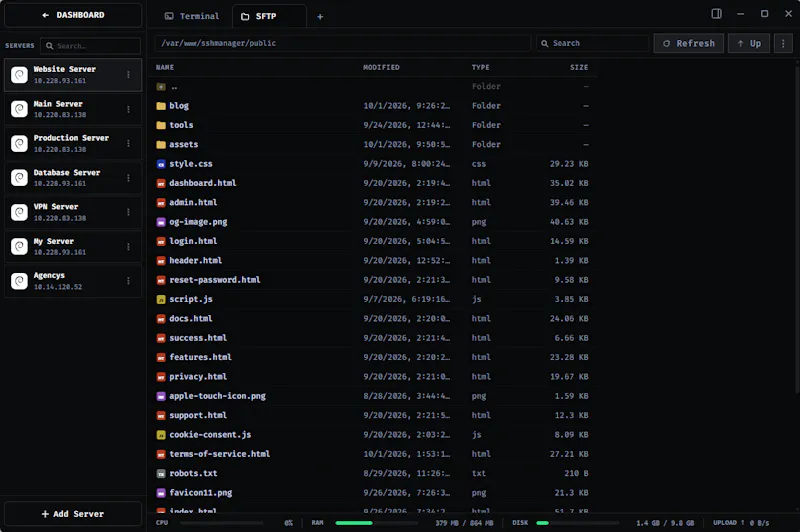Screen dimensions: 800x532
Task: Select the success.html file name
Action: coord(198,338)
